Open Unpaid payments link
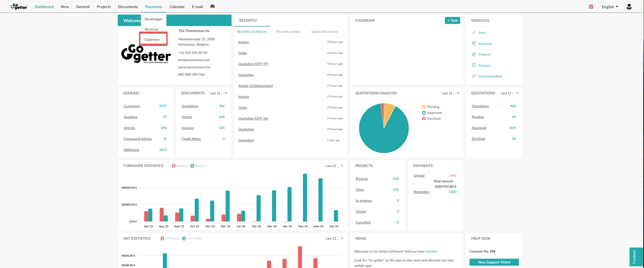Image resolution: width=644 pixels, height=268 pixels. click(419, 175)
